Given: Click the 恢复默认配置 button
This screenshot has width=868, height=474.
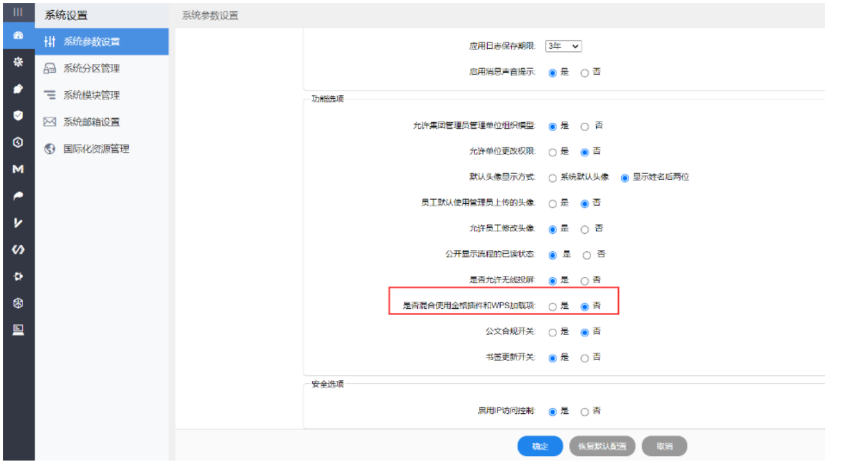Looking at the screenshot, I should click(x=603, y=446).
